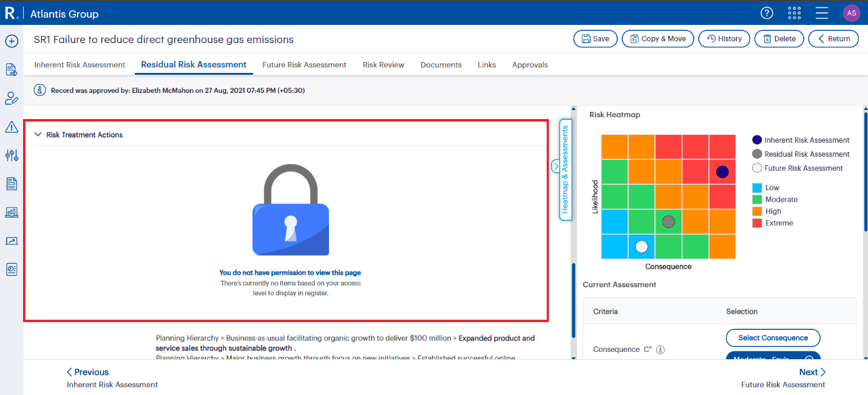Click the Criteria column header
Screen dimensions: 868x395
point(605,311)
